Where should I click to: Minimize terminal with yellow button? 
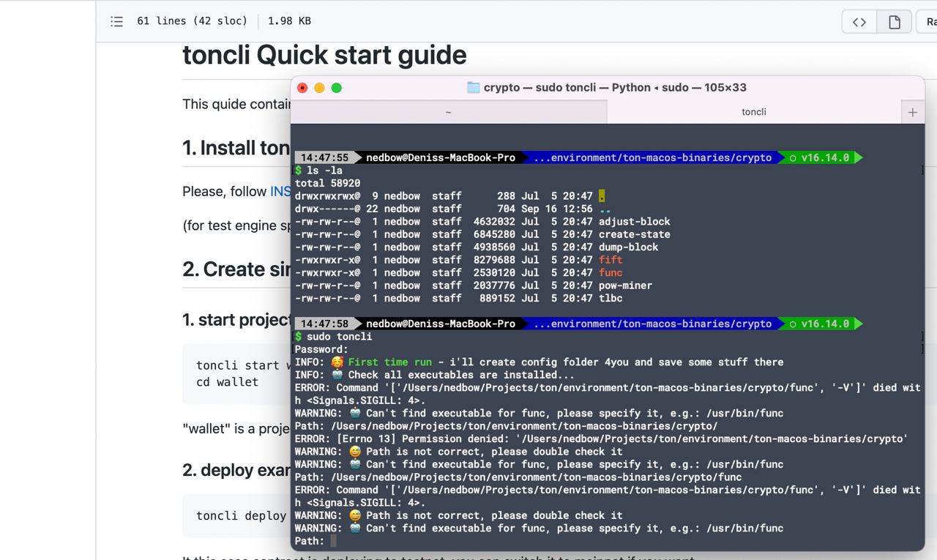(319, 88)
